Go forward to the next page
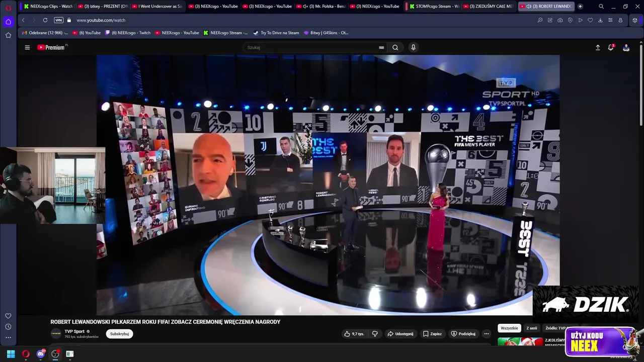This screenshot has width=644, height=362. [x=34, y=20]
